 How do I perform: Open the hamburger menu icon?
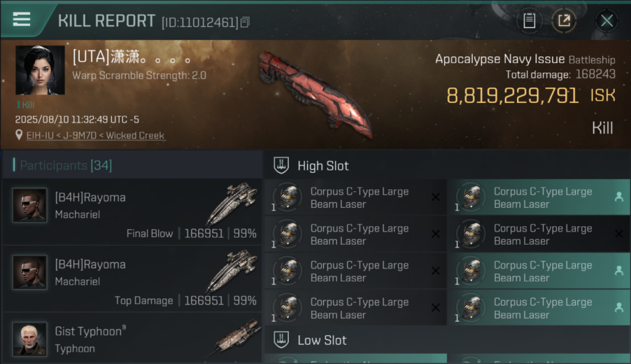(x=22, y=19)
